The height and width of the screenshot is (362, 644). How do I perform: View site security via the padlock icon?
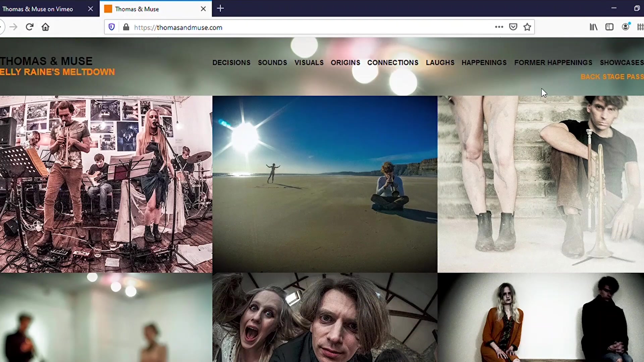(126, 27)
